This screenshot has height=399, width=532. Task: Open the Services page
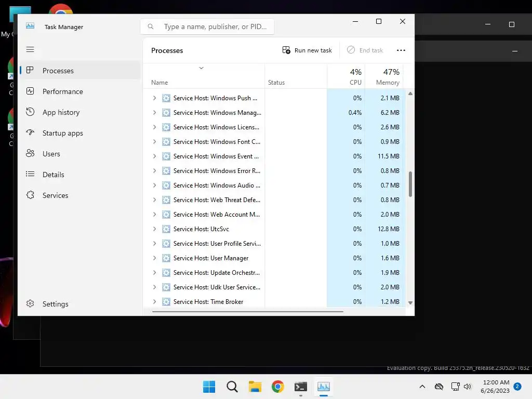coord(81,195)
